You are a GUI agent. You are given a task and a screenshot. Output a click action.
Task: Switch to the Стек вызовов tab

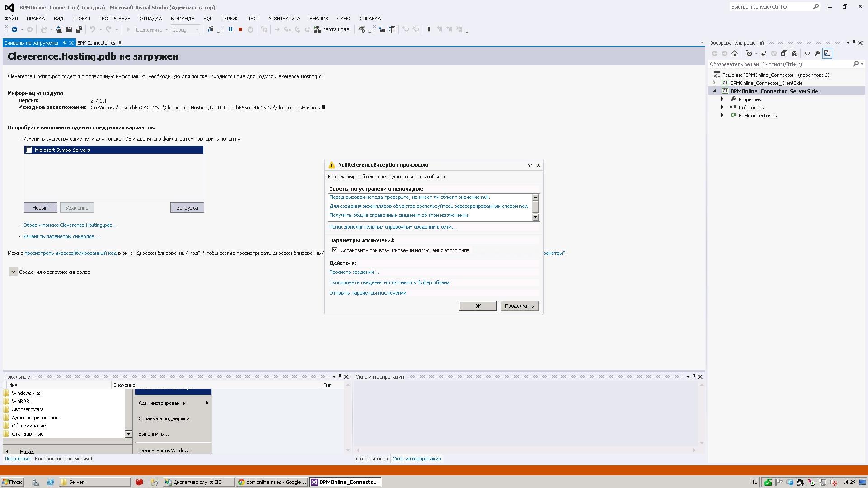click(x=372, y=459)
